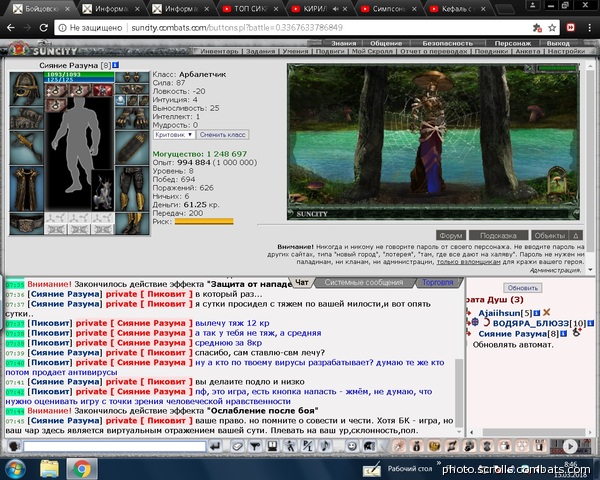This screenshot has height=480, width=600.
Task: Click the send message arrow button
Action: click(216, 446)
